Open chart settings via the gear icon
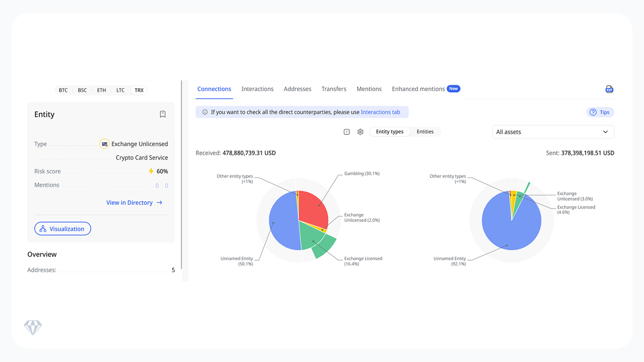The height and width of the screenshot is (362, 644). click(x=360, y=132)
